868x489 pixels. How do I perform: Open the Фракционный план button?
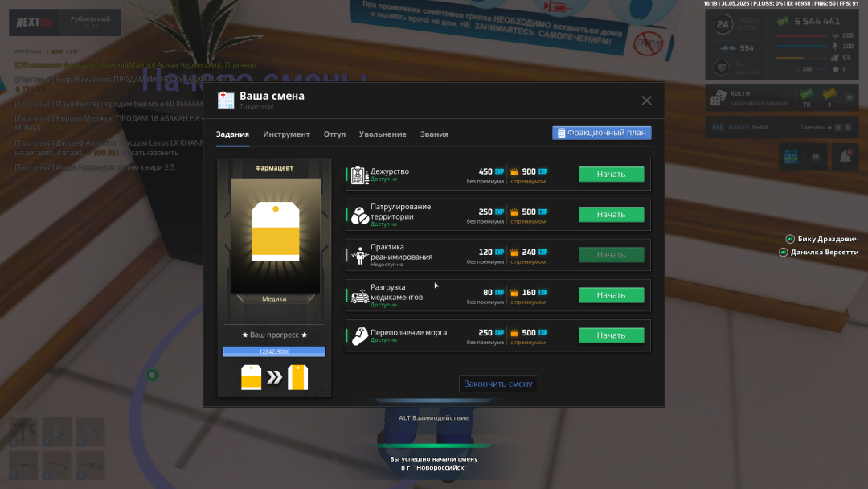pos(601,133)
